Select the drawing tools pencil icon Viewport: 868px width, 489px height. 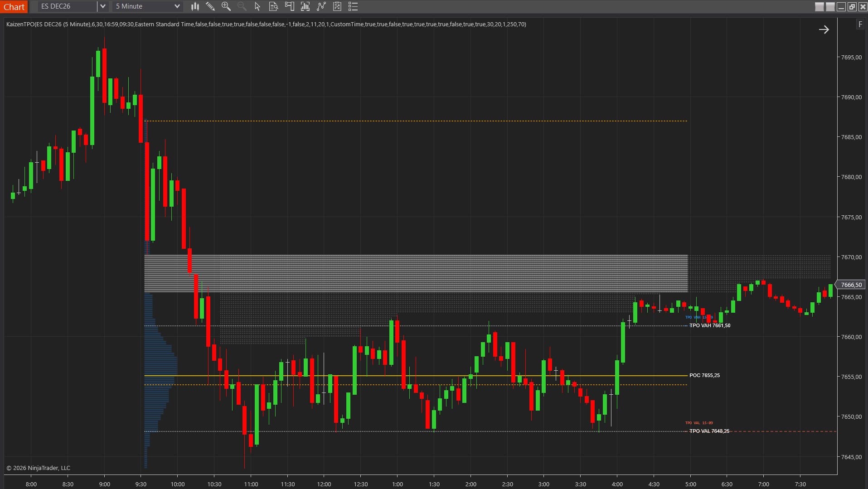210,6
